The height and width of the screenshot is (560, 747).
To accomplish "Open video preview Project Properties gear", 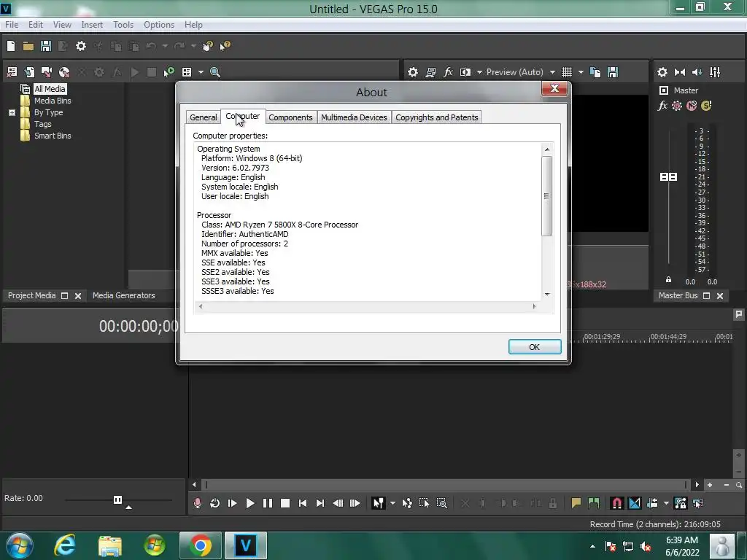I will [413, 72].
